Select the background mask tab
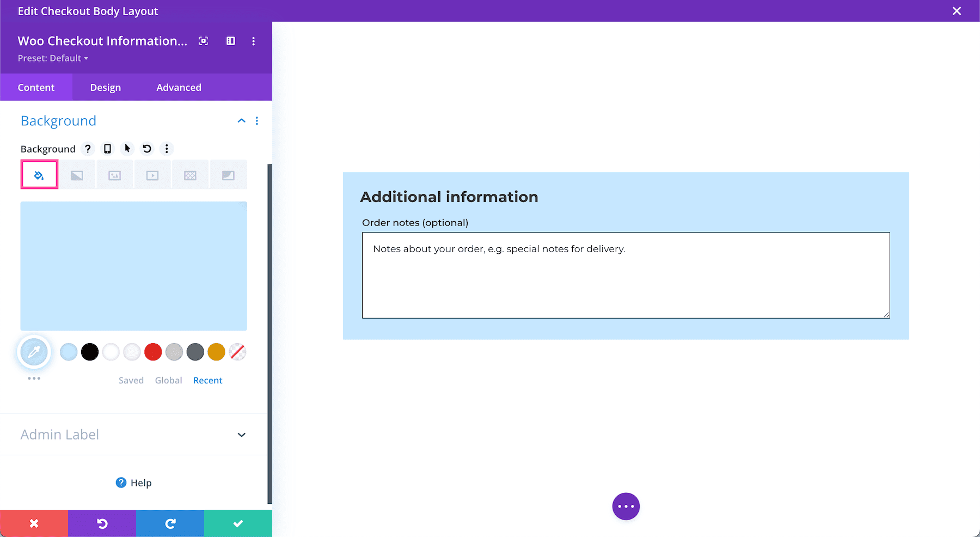Screen dimensions: 980x537 228,175
